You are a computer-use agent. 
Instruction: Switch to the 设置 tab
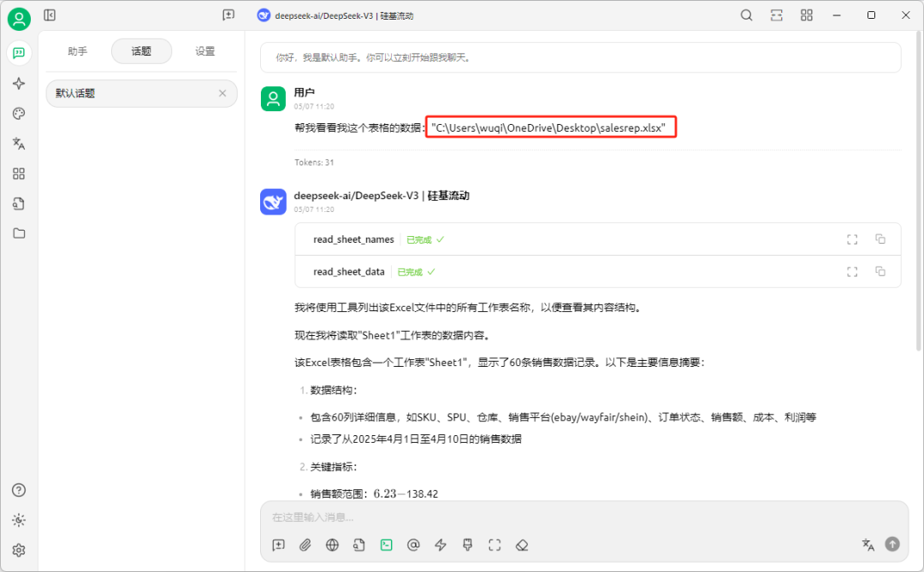(x=204, y=51)
